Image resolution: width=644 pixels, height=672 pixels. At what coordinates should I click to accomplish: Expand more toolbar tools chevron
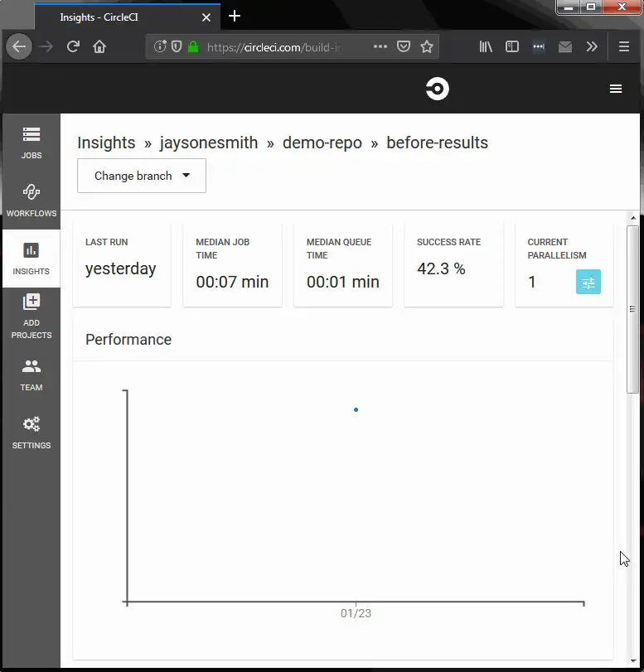coord(592,46)
